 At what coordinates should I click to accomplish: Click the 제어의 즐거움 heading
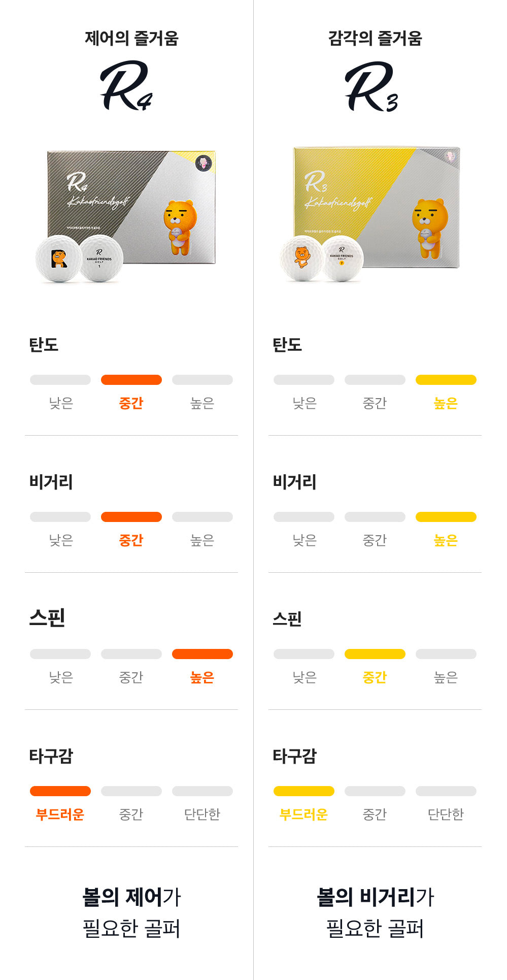[x=131, y=39]
